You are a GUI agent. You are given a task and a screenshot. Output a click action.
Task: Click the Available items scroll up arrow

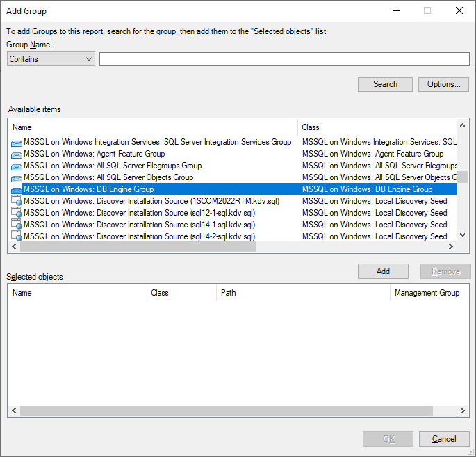[462, 125]
